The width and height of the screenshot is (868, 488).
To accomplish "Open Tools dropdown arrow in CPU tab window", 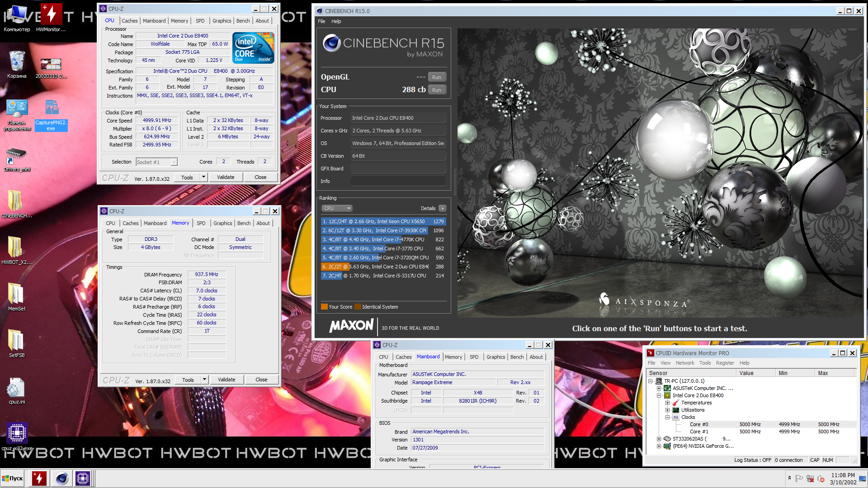I will tap(203, 177).
